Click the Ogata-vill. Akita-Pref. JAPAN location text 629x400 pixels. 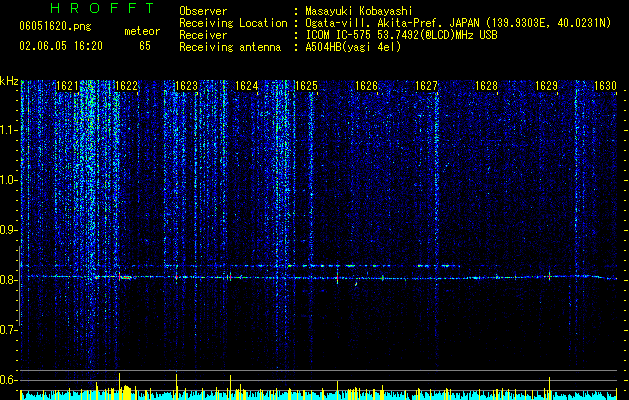[x=458, y=24]
